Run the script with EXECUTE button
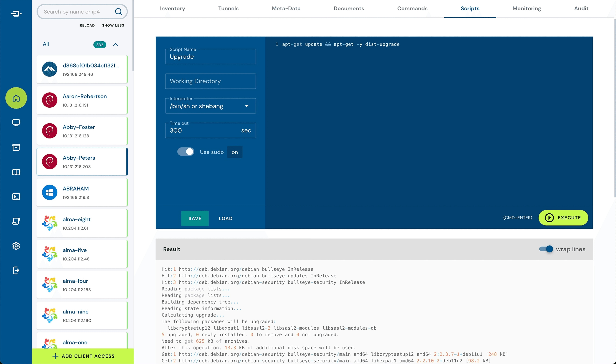The width and height of the screenshot is (616, 364). (x=563, y=218)
